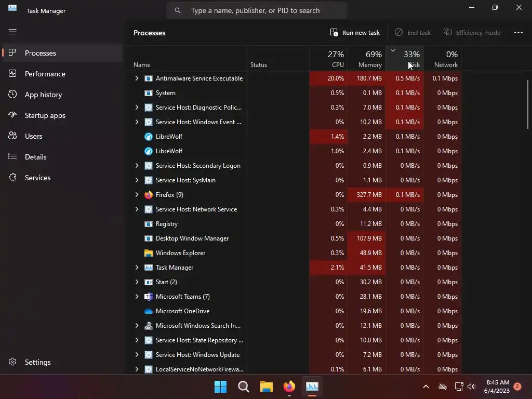532x399 pixels.
Task: Sort by the Name column header
Action: (x=187, y=58)
